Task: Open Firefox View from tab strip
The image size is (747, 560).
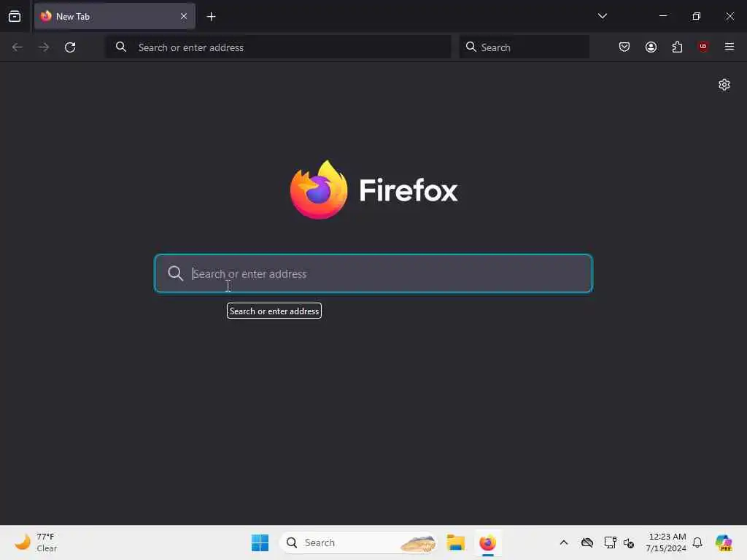Action: click(x=15, y=17)
